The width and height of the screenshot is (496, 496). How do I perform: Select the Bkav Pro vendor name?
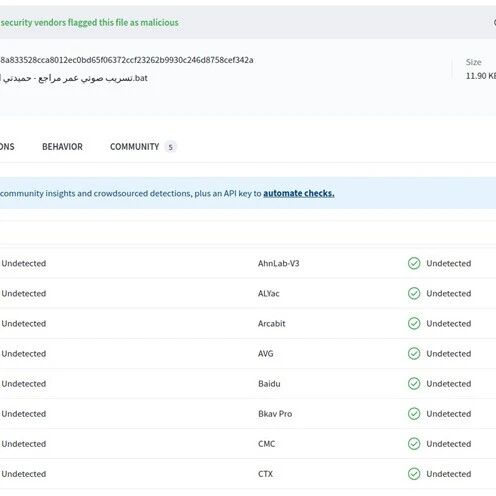click(275, 414)
